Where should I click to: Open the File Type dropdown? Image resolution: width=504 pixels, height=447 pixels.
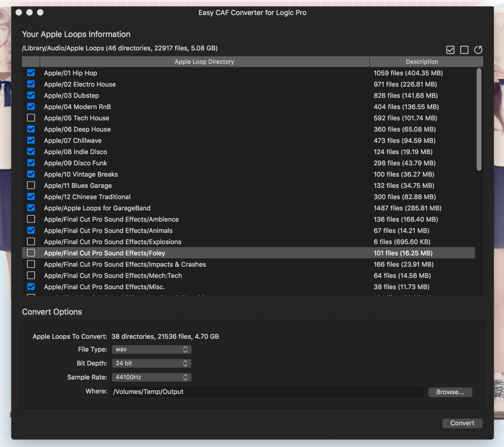coord(151,349)
